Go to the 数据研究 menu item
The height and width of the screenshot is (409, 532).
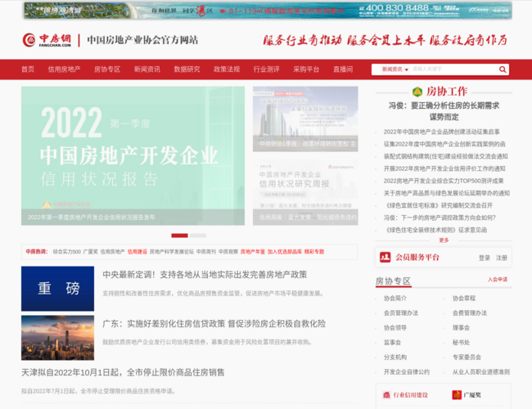tap(187, 70)
